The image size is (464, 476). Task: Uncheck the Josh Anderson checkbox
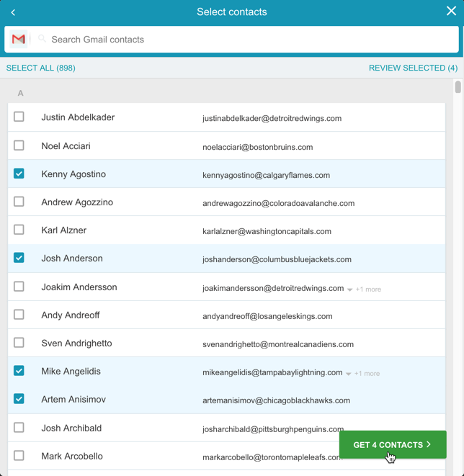coord(19,258)
